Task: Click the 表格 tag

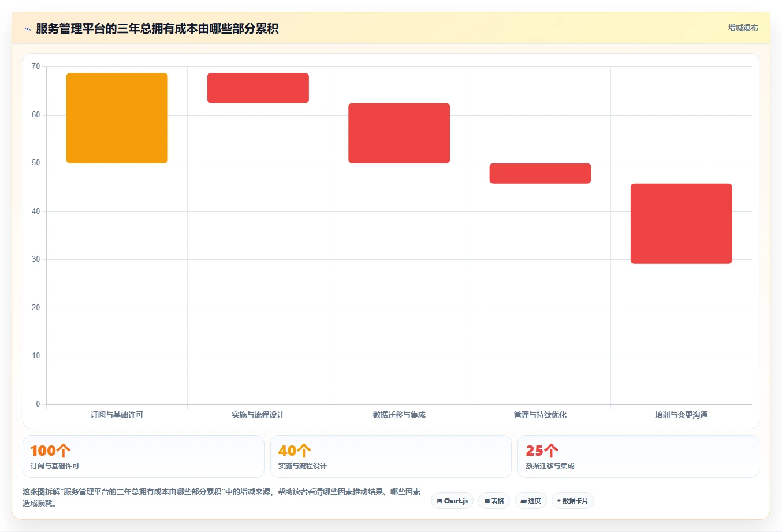Action: [x=494, y=501]
